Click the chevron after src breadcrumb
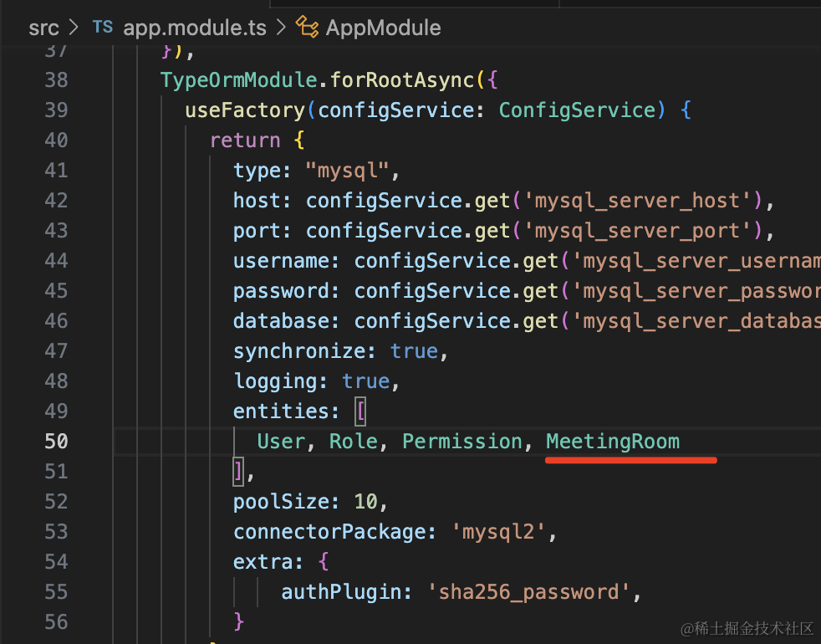821x644 pixels. [73, 28]
